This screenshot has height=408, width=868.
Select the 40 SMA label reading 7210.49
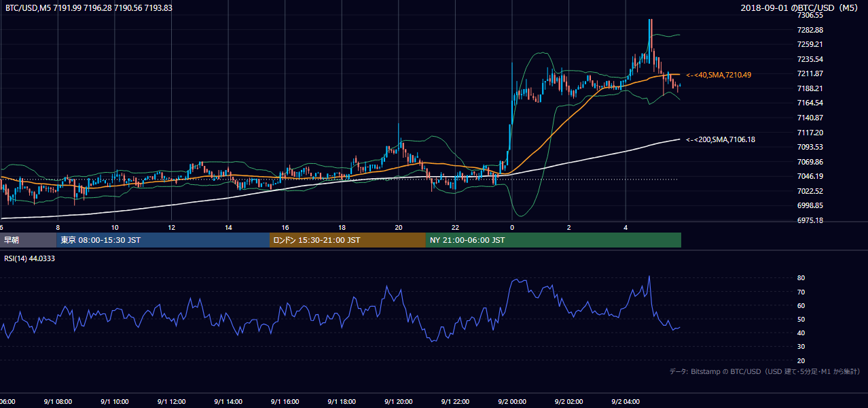click(x=718, y=75)
